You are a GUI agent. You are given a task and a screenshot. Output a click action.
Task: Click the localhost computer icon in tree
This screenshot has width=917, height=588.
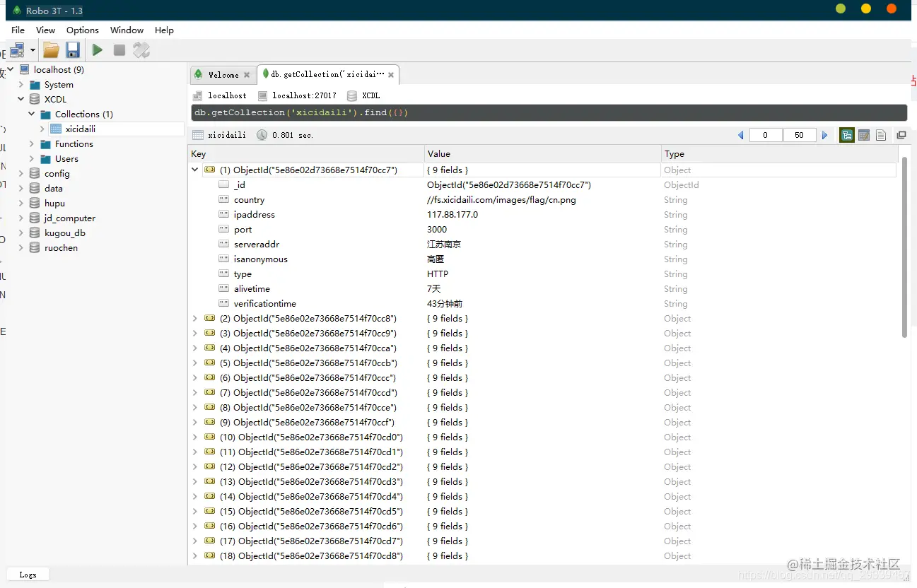tap(24, 69)
